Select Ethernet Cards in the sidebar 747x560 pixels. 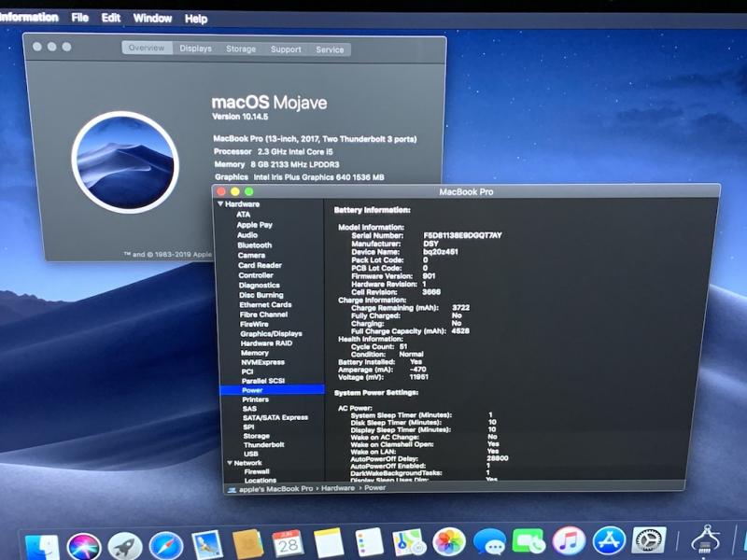pos(265,305)
